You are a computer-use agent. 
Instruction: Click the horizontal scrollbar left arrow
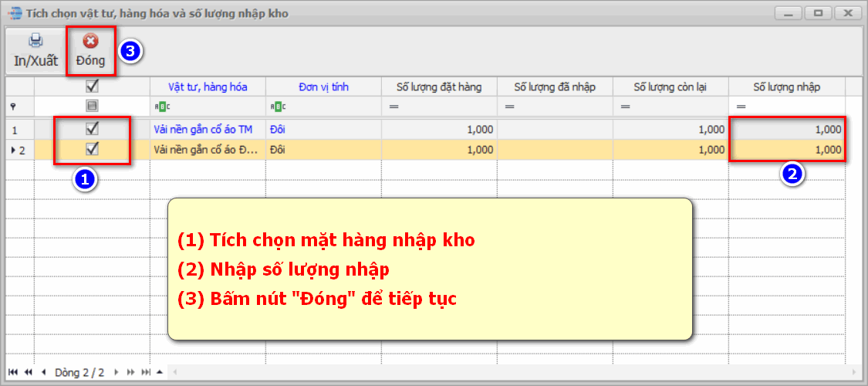point(175,372)
